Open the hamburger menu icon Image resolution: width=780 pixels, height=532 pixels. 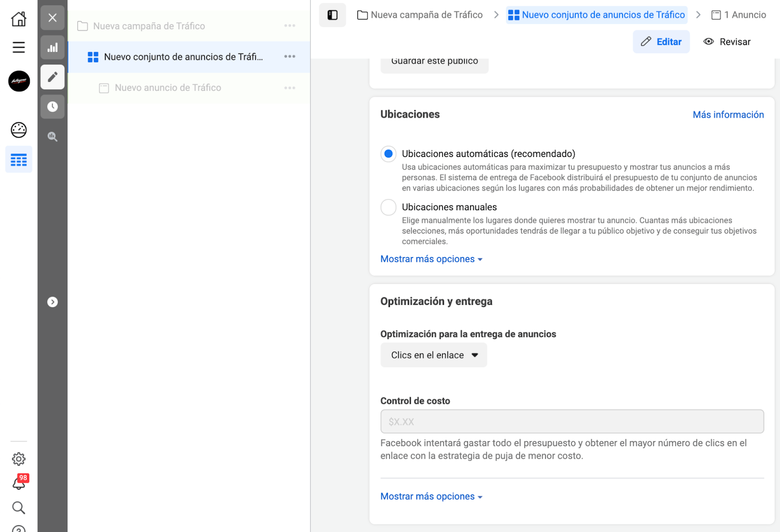pyautogui.click(x=19, y=47)
